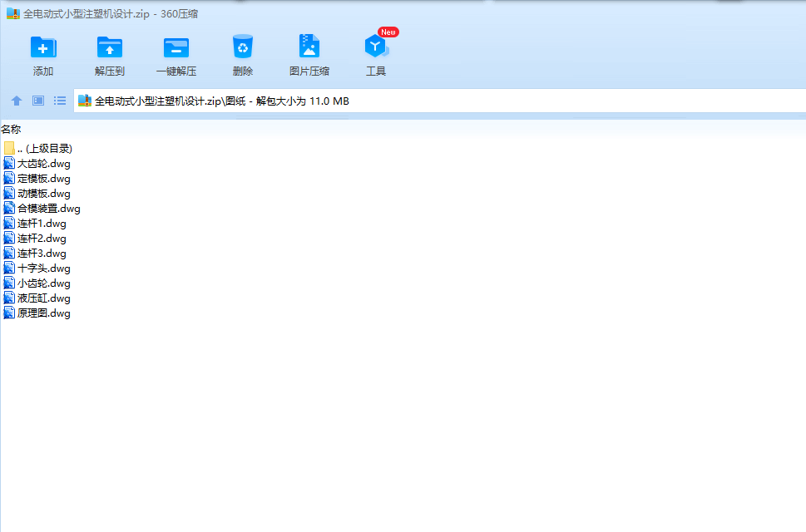The image size is (806, 532).
Task: Switch to thumbnail preview view icon
Action: [38, 101]
